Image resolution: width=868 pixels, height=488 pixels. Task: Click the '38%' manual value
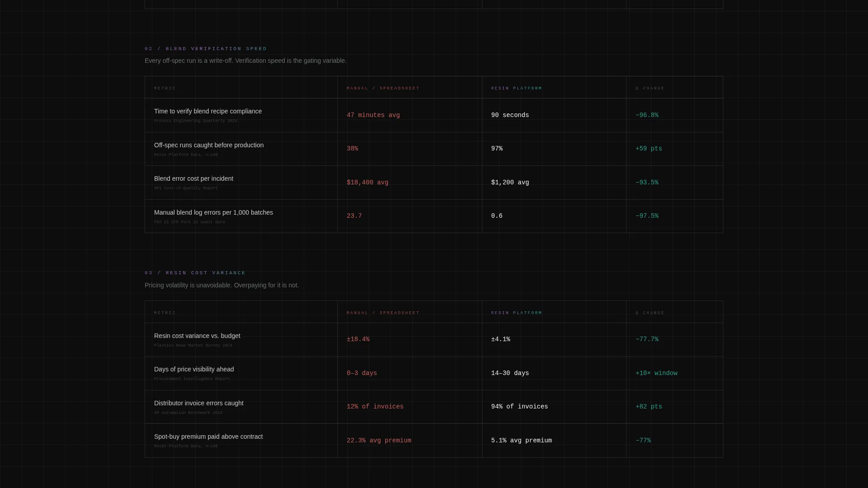click(x=352, y=149)
